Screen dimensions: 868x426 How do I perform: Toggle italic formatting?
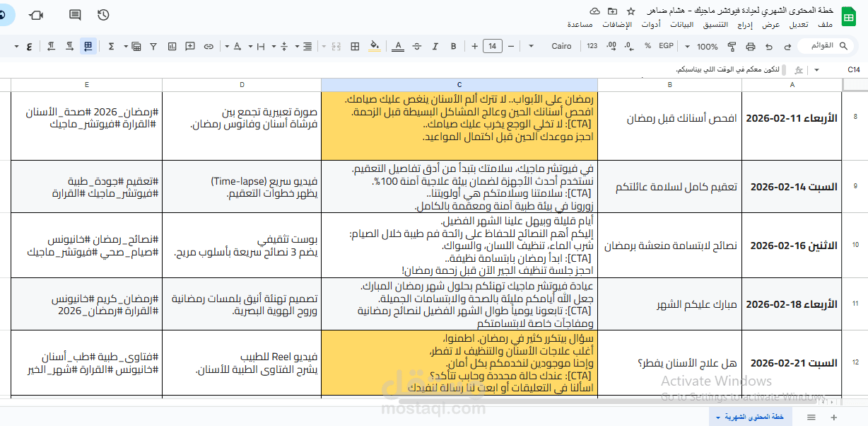click(x=435, y=46)
